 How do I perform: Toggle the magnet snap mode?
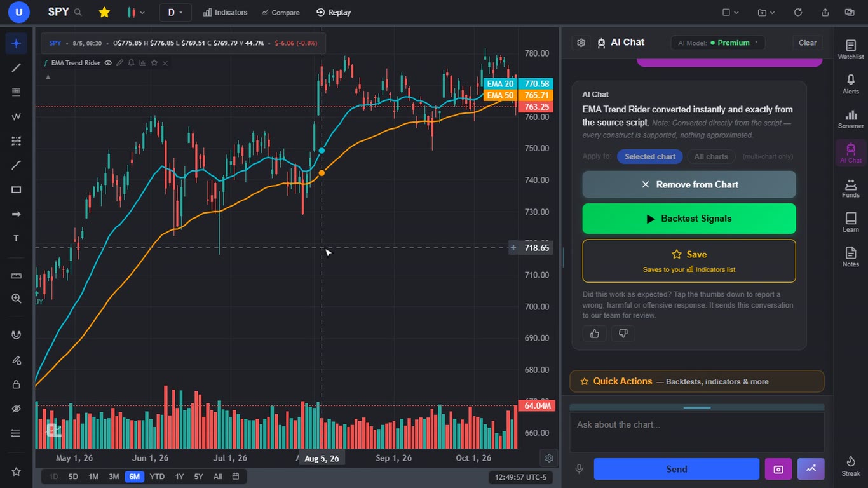(17, 335)
